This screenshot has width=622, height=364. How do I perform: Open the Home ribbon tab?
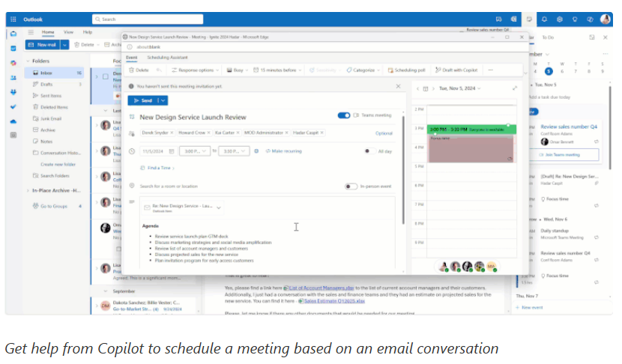tap(48, 32)
